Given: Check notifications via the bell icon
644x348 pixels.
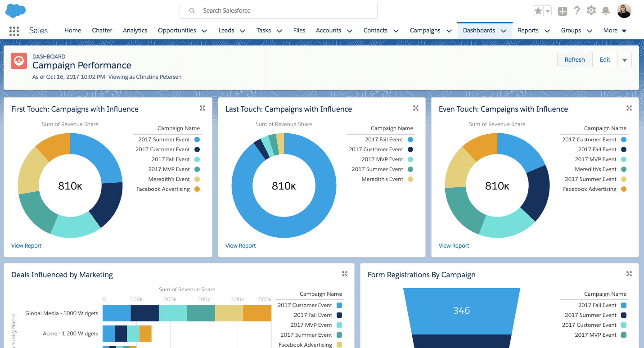Looking at the screenshot, I should tap(605, 10).
